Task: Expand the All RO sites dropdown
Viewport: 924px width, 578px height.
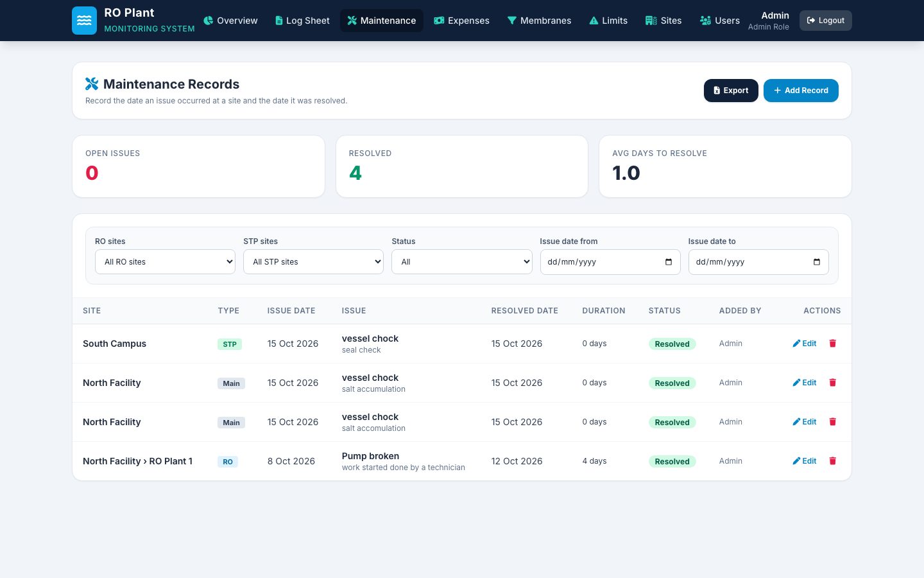Action: point(165,262)
